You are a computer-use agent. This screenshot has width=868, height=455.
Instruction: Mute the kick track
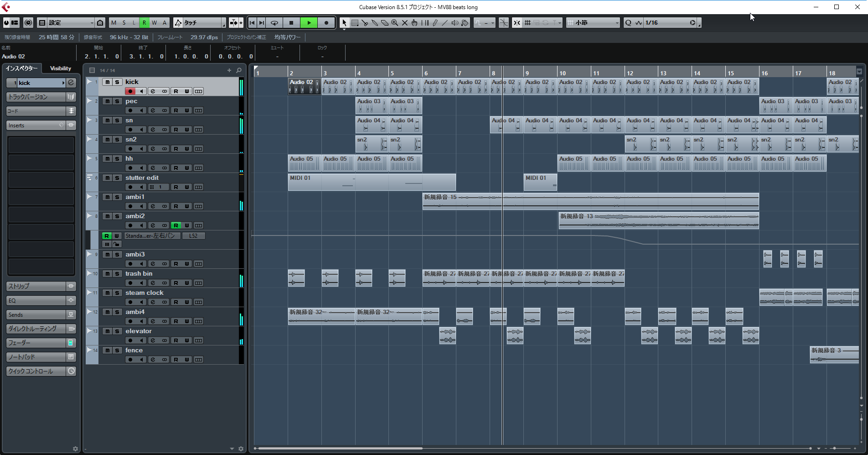click(x=107, y=82)
